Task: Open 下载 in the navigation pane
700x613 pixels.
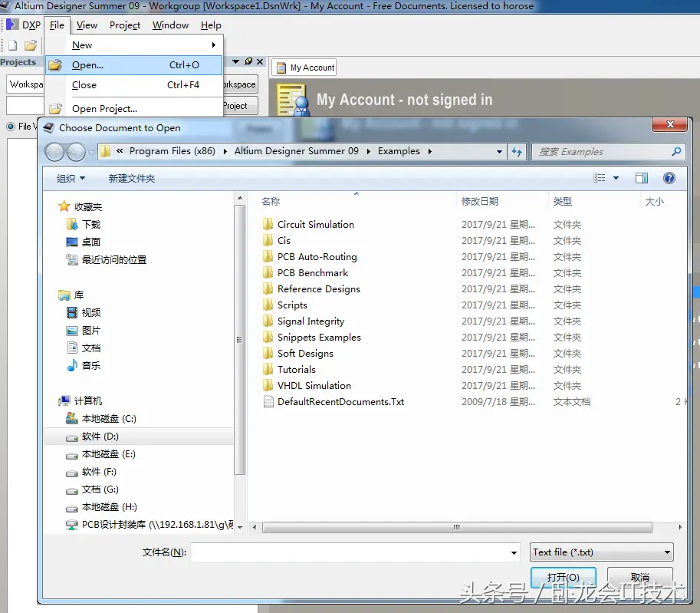Action: 91,224
